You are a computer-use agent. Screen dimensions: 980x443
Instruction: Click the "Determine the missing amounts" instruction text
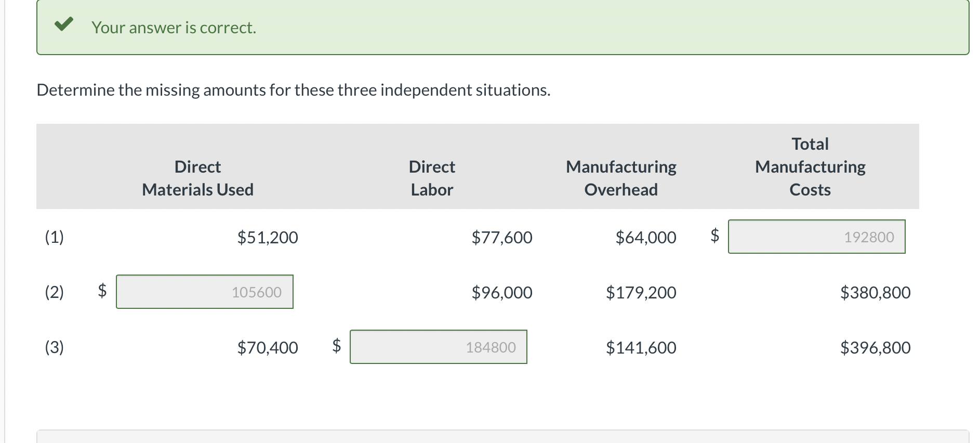click(x=294, y=90)
